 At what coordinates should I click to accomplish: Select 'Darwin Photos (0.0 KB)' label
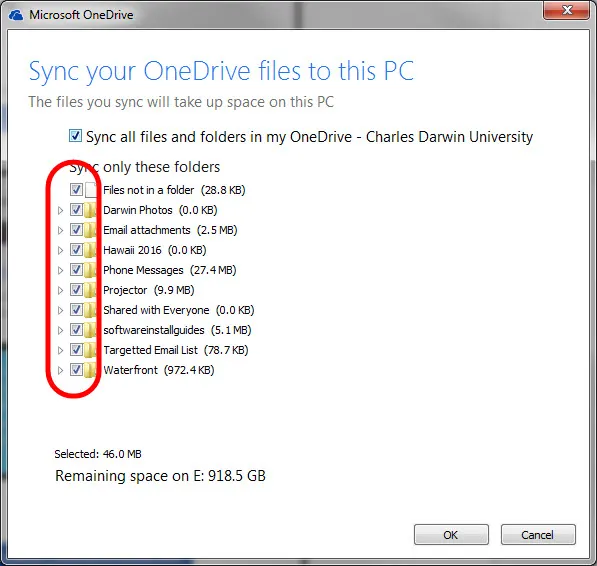160,210
